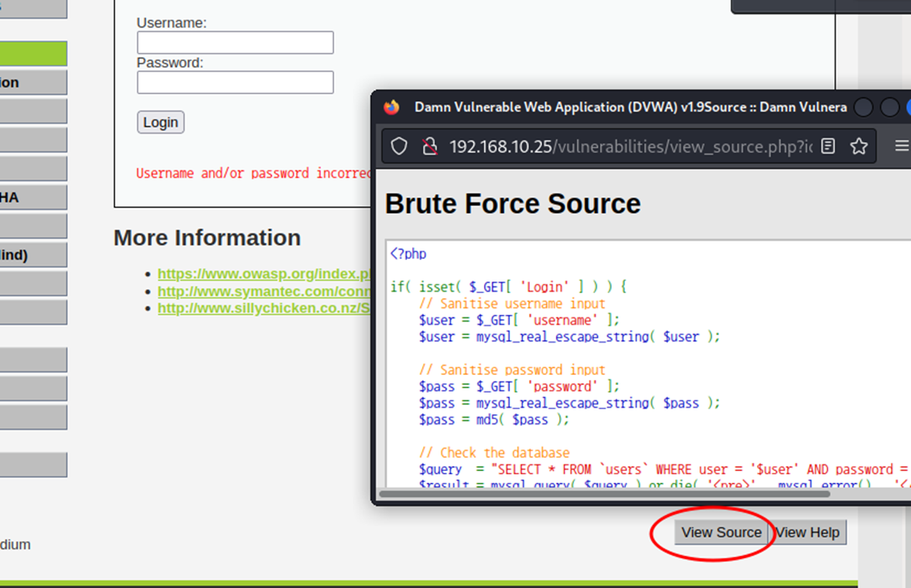
Task: Click the '// Sanitise password input' comment
Action: [x=512, y=370]
